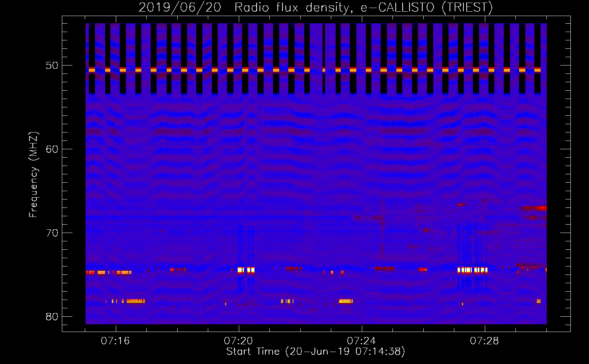Select the 50 frequency tick label
The image size is (589, 364).
pyautogui.click(x=52, y=66)
